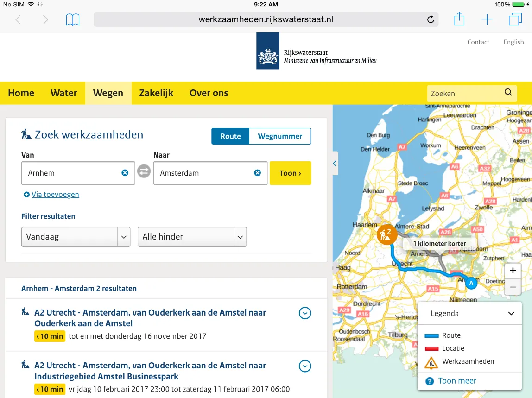This screenshot has height=398, width=532.
Task: Clear the Arnhem input field
Action: [x=125, y=172]
